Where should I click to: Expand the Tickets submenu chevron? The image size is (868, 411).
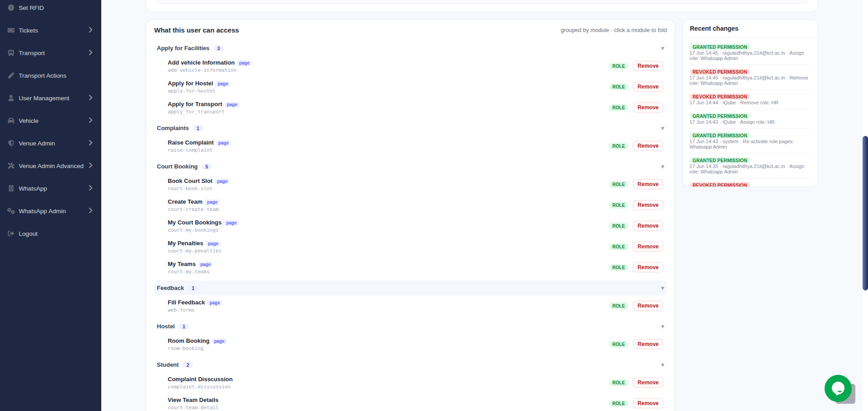[90, 30]
